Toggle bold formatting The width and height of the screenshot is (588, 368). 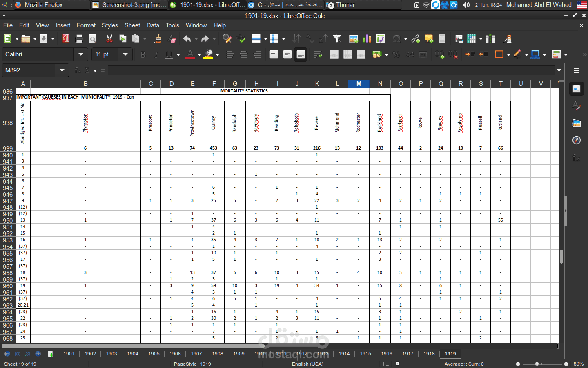point(143,54)
